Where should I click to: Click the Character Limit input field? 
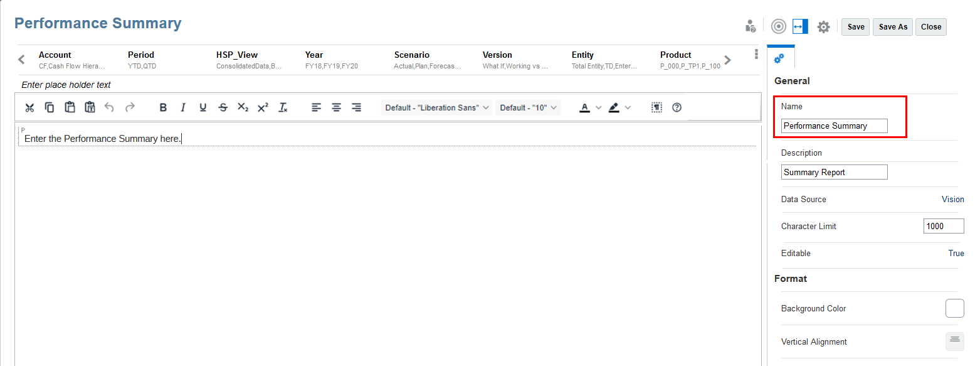tap(944, 226)
